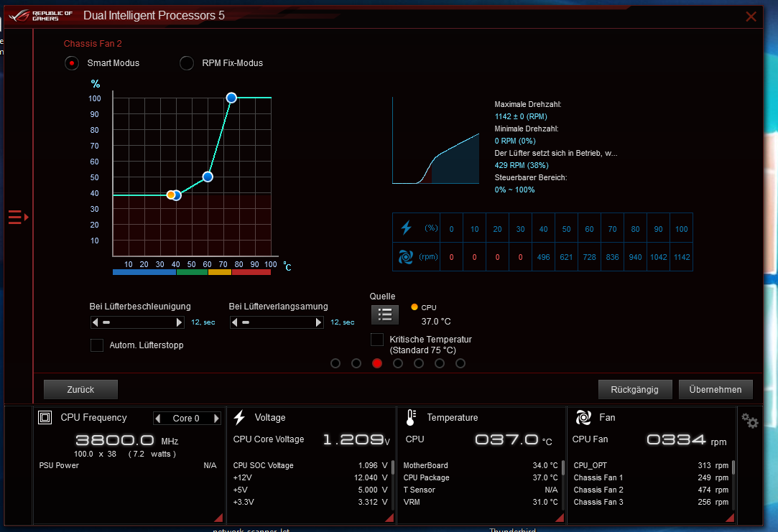Viewport: 778px width, 532px height.
Task: Click the 1042 rpm table cell
Action: click(659, 257)
